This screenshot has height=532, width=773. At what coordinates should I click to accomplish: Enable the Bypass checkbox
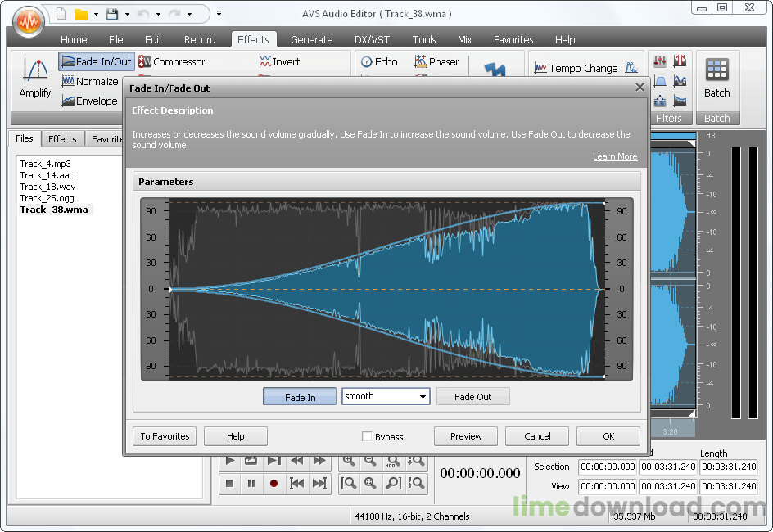click(x=367, y=437)
